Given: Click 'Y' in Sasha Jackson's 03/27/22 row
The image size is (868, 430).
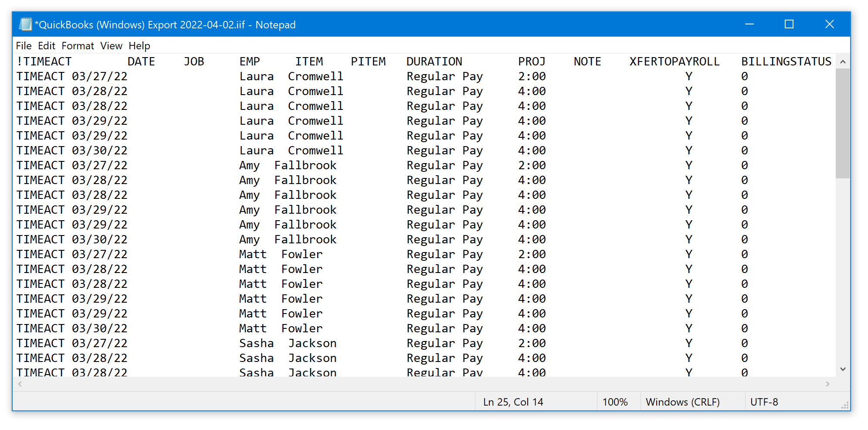Looking at the screenshot, I should click(688, 343).
